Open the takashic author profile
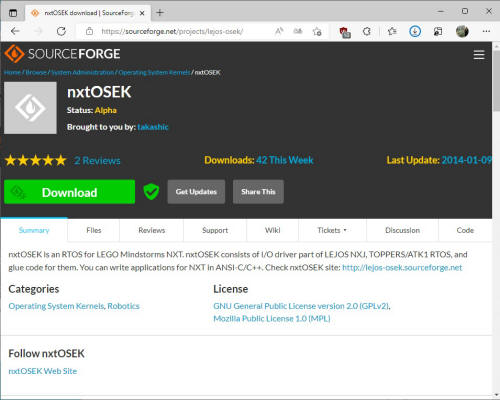This screenshot has width=500, height=400. [153, 127]
